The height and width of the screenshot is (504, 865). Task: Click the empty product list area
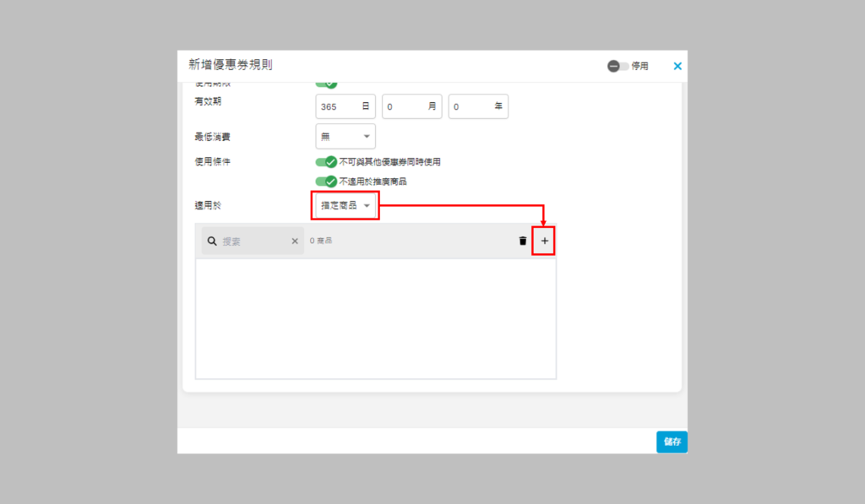tap(375, 318)
